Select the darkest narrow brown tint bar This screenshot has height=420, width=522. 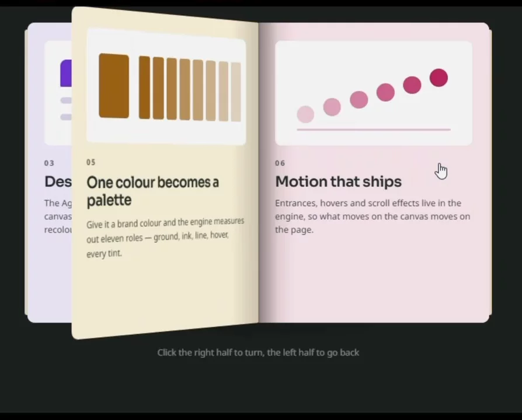[x=144, y=87]
